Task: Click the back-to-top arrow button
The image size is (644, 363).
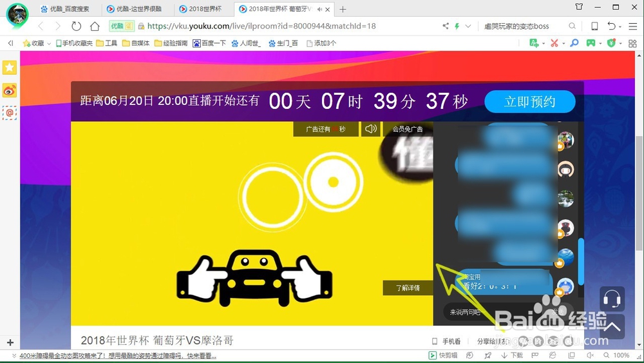Action: coord(612,327)
